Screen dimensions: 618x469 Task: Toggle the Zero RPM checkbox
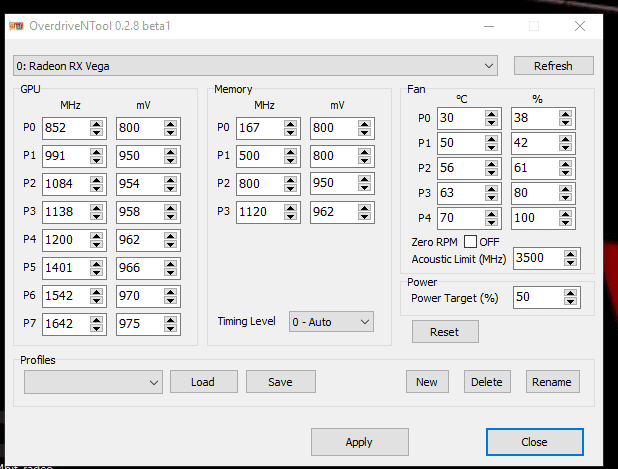pyautogui.click(x=470, y=242)
